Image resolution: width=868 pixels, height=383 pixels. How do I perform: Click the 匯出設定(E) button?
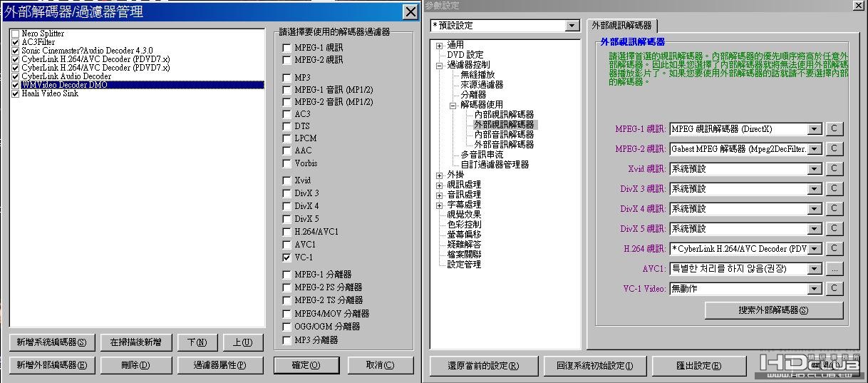[x=699, y=366]
